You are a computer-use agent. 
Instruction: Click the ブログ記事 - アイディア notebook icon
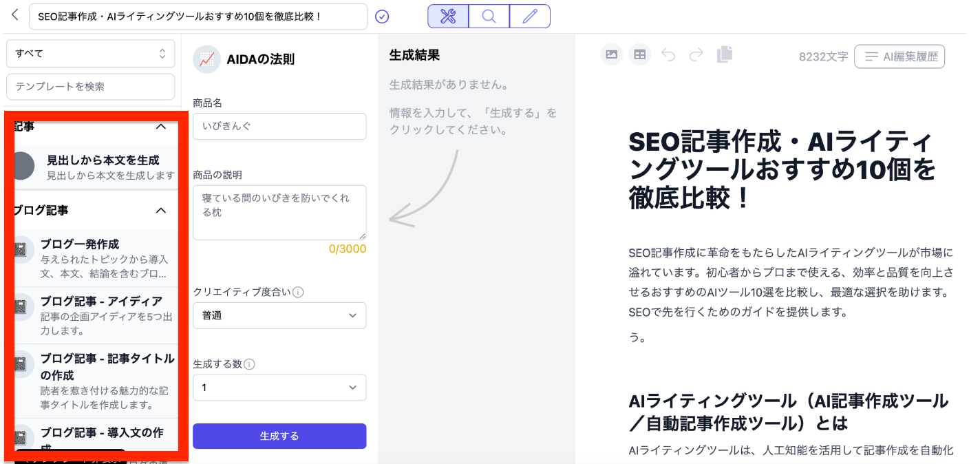[22, 307]
